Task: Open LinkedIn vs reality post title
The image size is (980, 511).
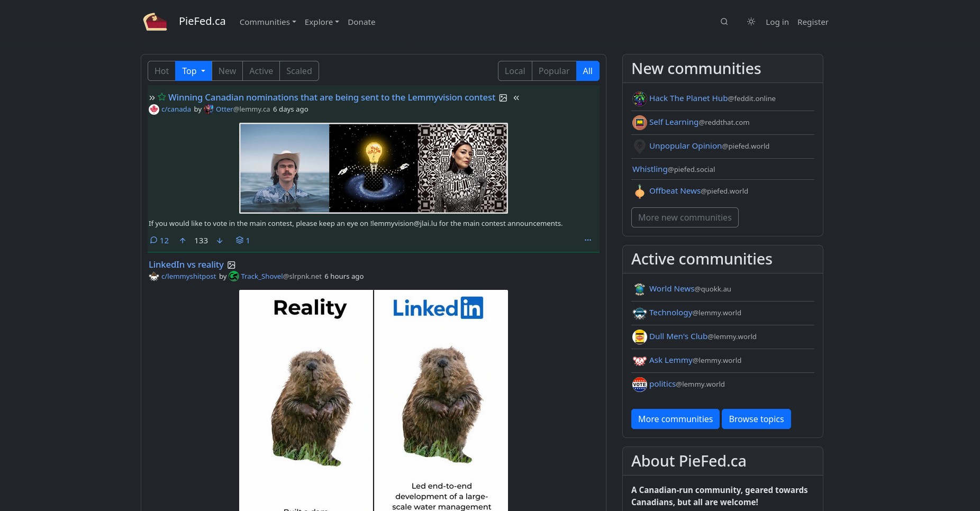Action: click(x=186, y=264)
